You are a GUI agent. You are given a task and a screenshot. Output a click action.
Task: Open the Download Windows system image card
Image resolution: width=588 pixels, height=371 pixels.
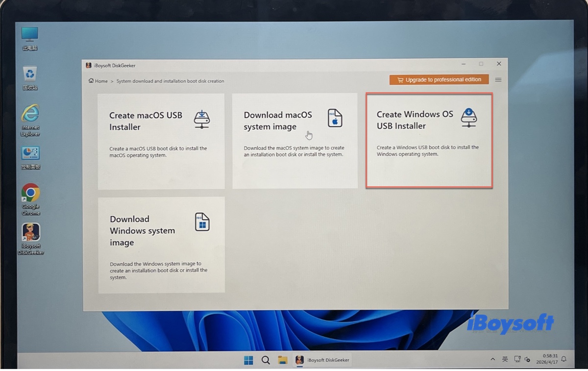coord(162,245)
